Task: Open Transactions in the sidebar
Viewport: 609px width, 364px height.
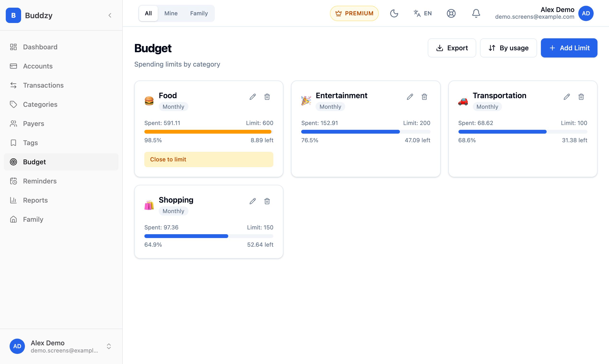Action: coord(61,85)
